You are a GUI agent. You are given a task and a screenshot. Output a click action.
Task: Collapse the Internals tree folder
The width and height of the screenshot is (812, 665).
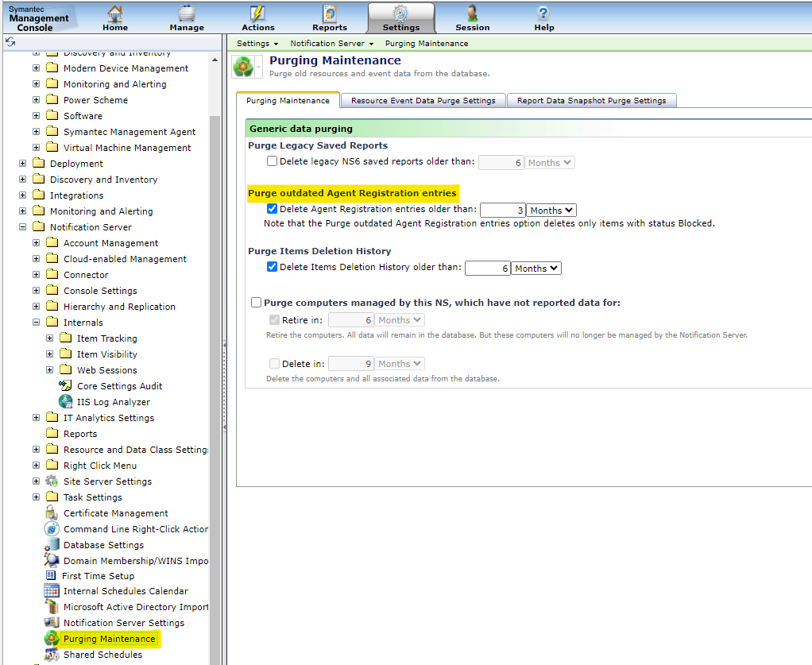pos(36,323)
